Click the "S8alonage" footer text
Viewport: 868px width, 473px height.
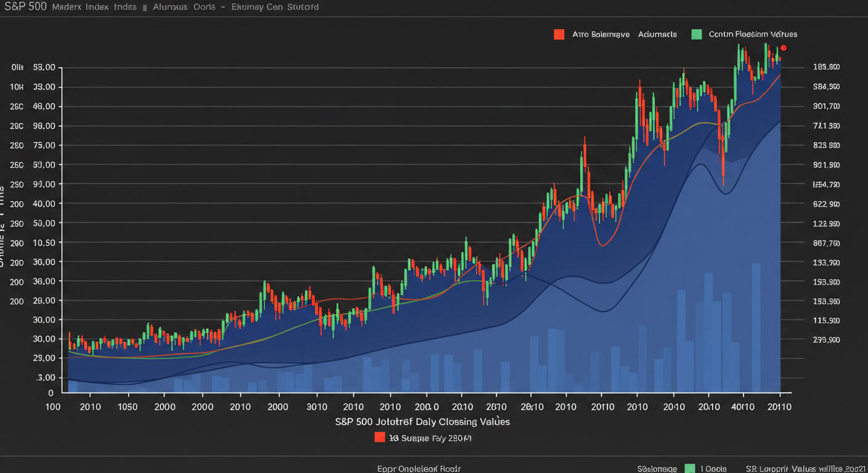pyautogui.click(x=657, y=469)
